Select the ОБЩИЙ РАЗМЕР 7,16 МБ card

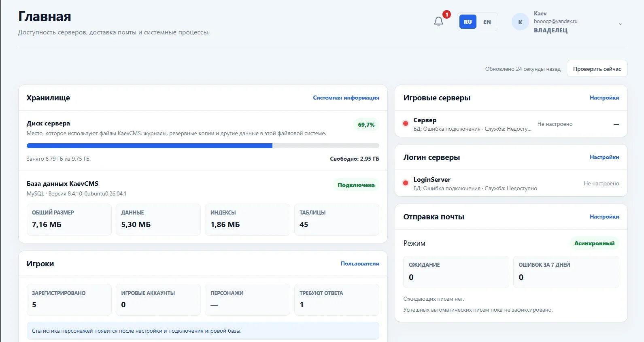(69, 219)
